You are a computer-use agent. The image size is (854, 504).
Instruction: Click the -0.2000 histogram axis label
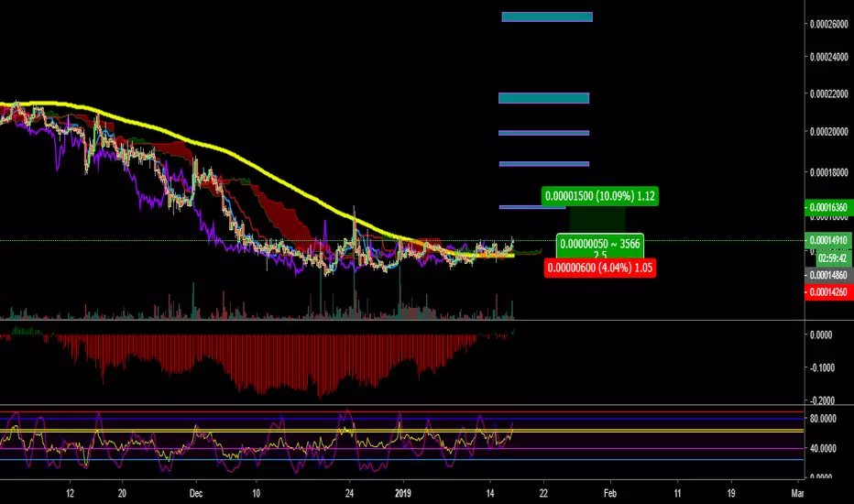(x=822, y=400)
